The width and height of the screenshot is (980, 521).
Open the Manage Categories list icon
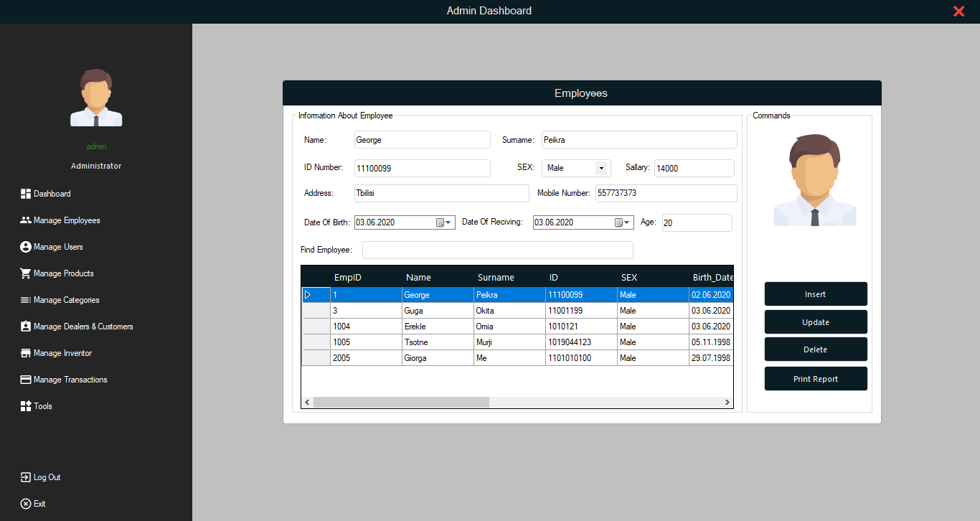(x=26, y=300)
